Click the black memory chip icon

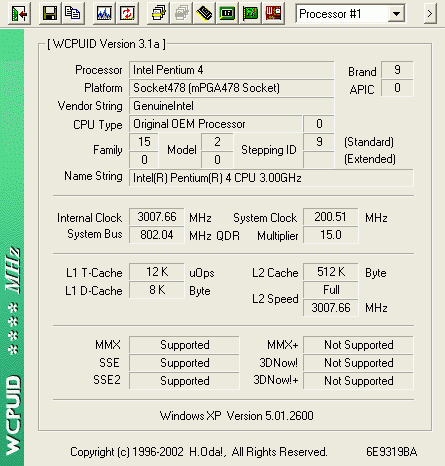tap(204, 14)
